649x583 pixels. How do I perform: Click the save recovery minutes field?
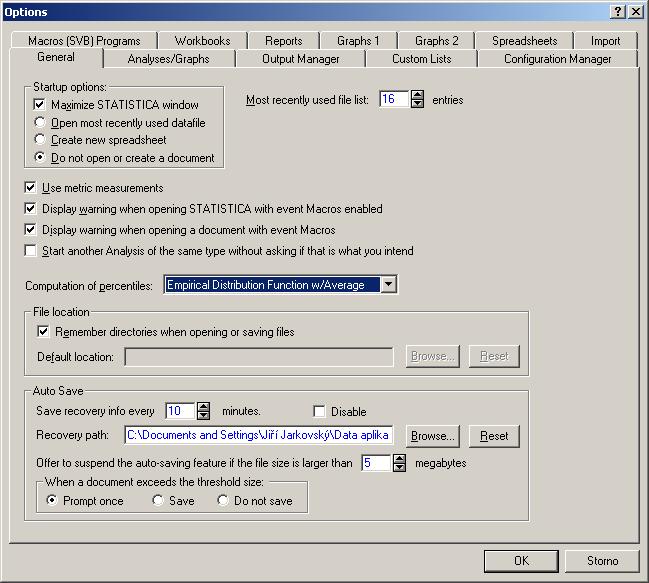[180, 411]
